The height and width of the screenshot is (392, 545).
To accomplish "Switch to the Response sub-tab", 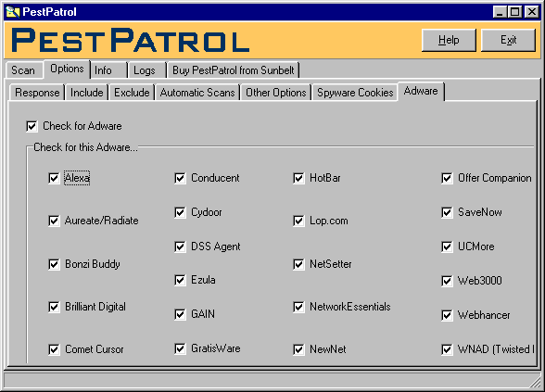I will 37,93.
